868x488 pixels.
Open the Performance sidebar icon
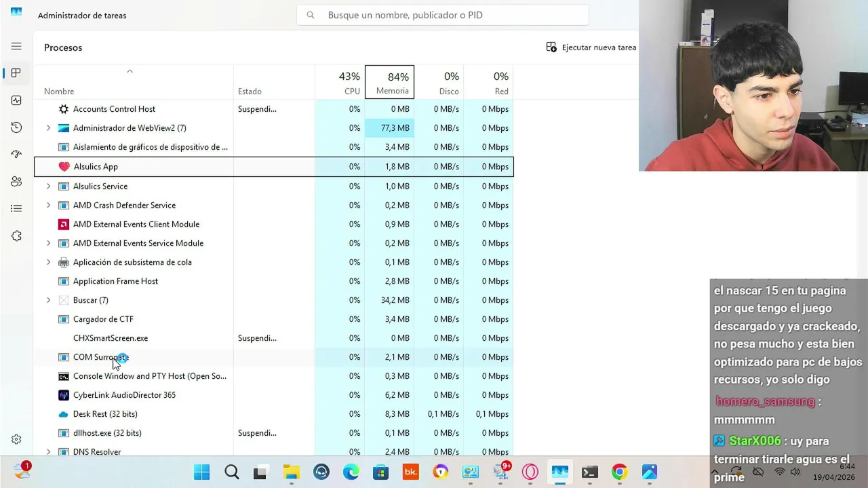tap(16, 100)
